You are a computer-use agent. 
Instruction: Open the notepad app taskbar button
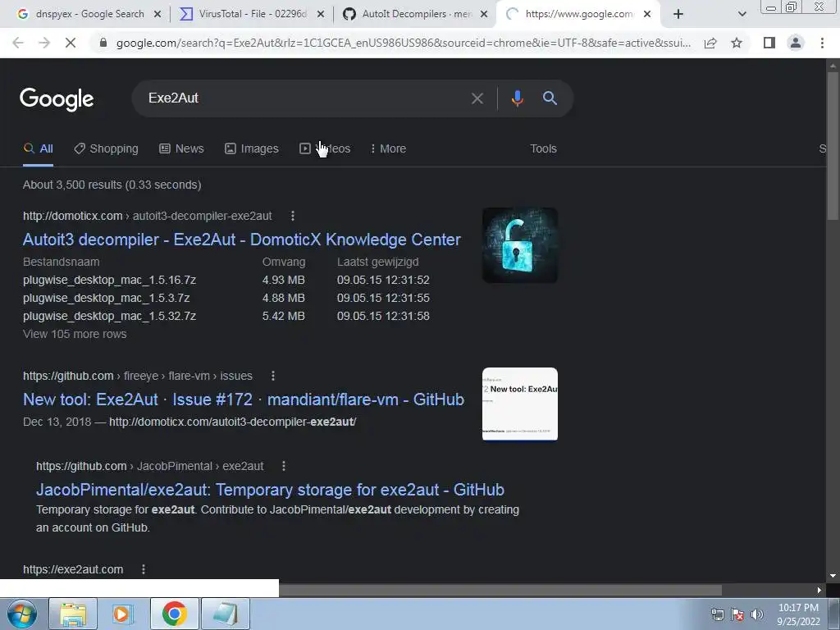point(225,614)
